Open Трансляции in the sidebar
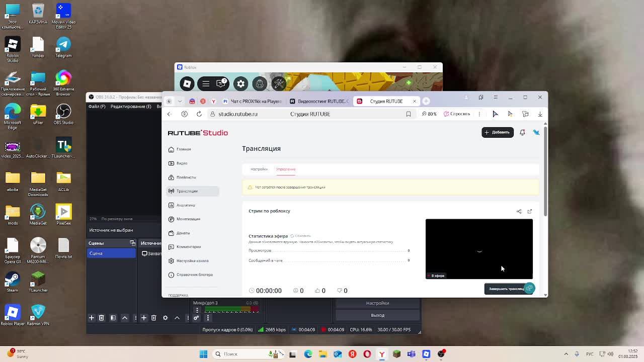The image size is (644, 362). click(x=193, y=191)
